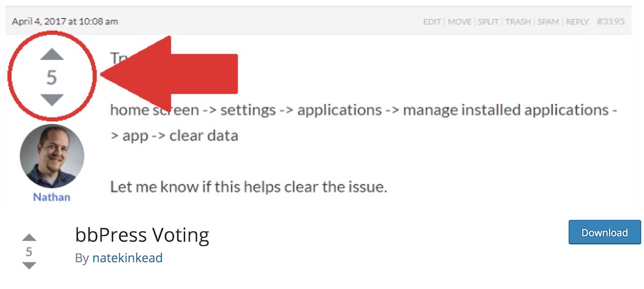The image size is (644, 289).
Task: Open the Nathan username link
Action: click(52, 197)
